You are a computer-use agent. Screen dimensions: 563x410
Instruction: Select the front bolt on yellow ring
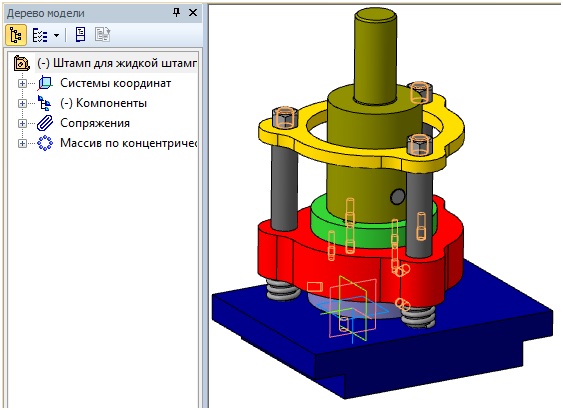tap(420, 145)
